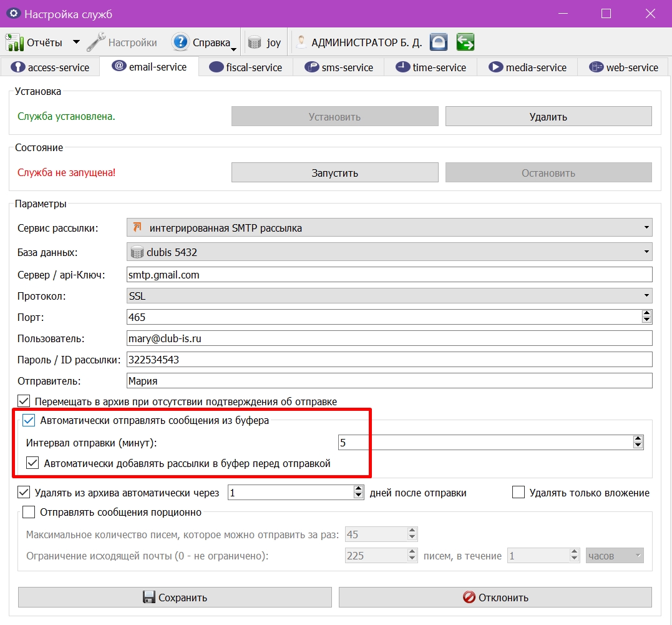The image size is (672, 625).
Task: Switch to fiscal-service tab
Action: (x=246, y=67)
